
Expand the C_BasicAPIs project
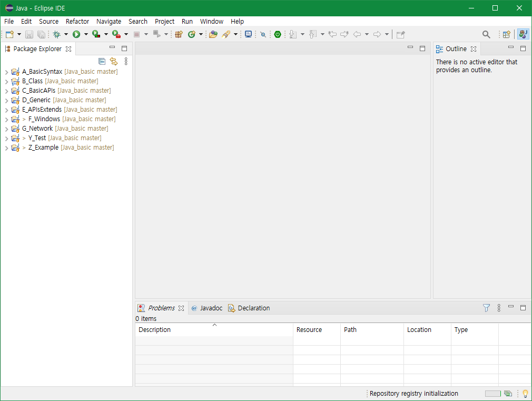pos(6,91)
